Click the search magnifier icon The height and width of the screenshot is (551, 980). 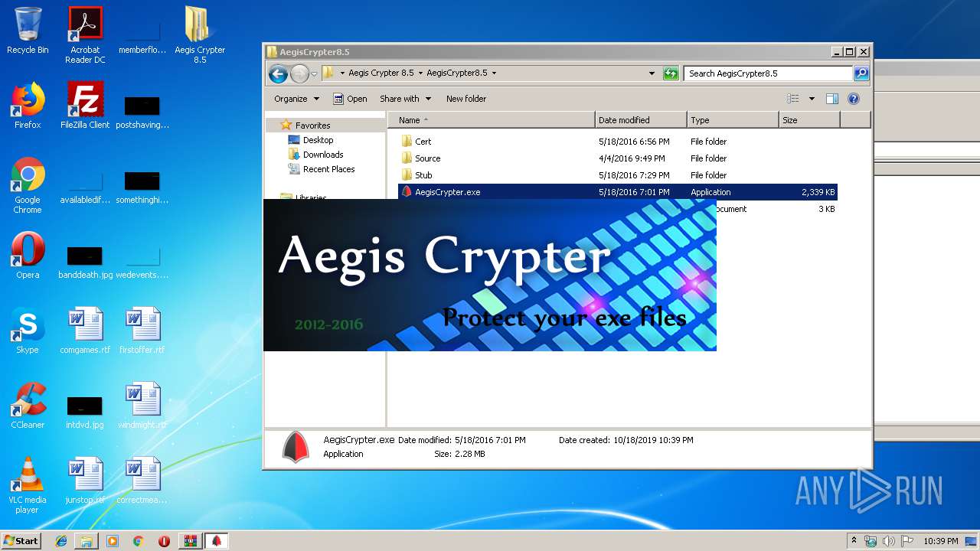point(861,73)
